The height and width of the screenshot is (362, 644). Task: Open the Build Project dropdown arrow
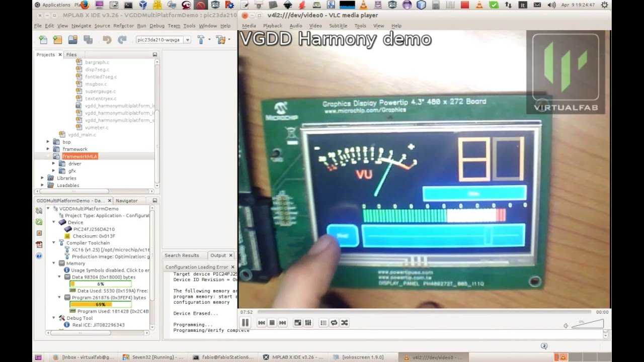(209, 40)
